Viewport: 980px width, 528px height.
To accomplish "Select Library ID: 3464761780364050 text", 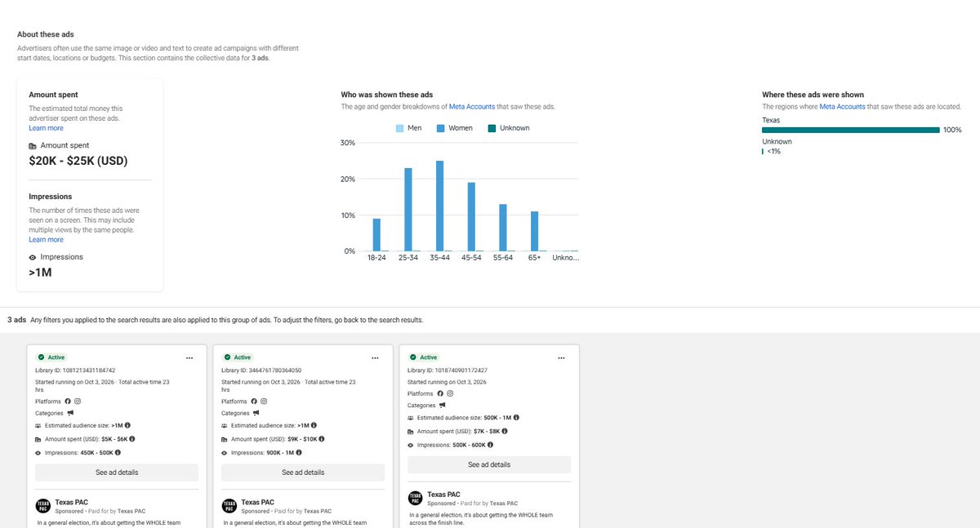I will [x=261, y=370].
